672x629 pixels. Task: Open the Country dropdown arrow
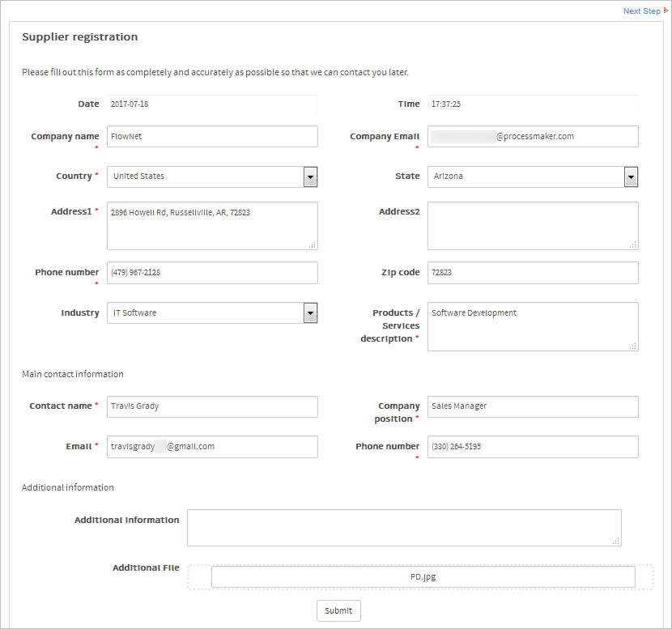tap(310, 176)
